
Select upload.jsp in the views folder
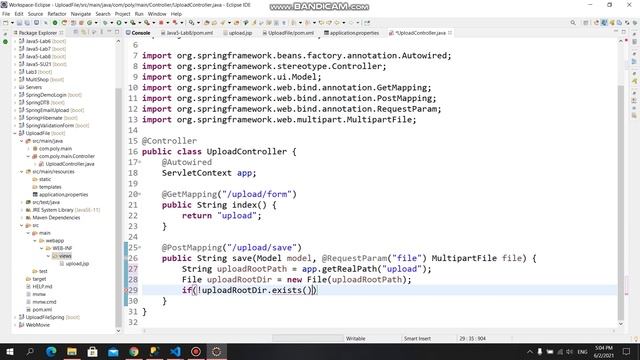click(x=77, y=264)
